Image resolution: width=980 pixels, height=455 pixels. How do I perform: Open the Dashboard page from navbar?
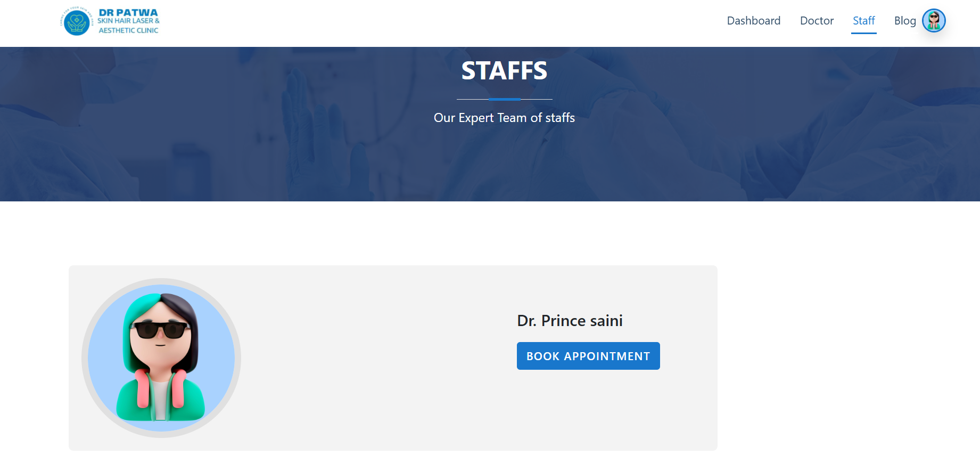pyautogui.click(x=753, y=21)
